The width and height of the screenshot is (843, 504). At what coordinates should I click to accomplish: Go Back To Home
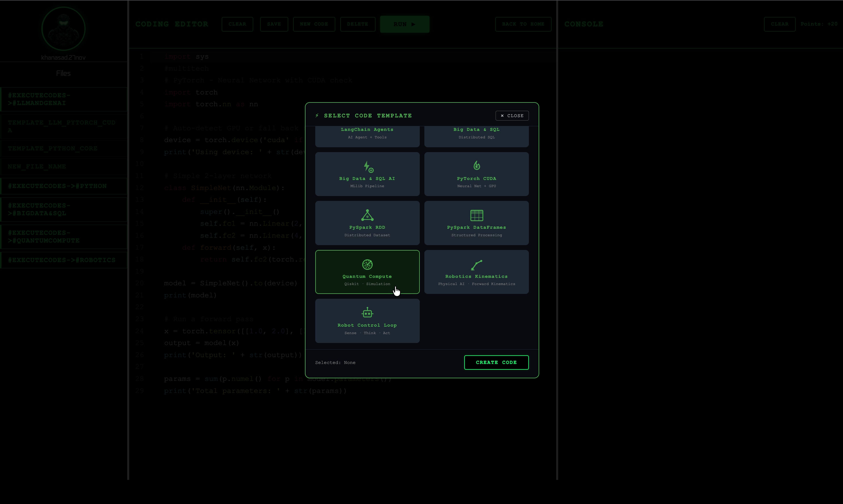pyautogui.click(x=523, y=24)
